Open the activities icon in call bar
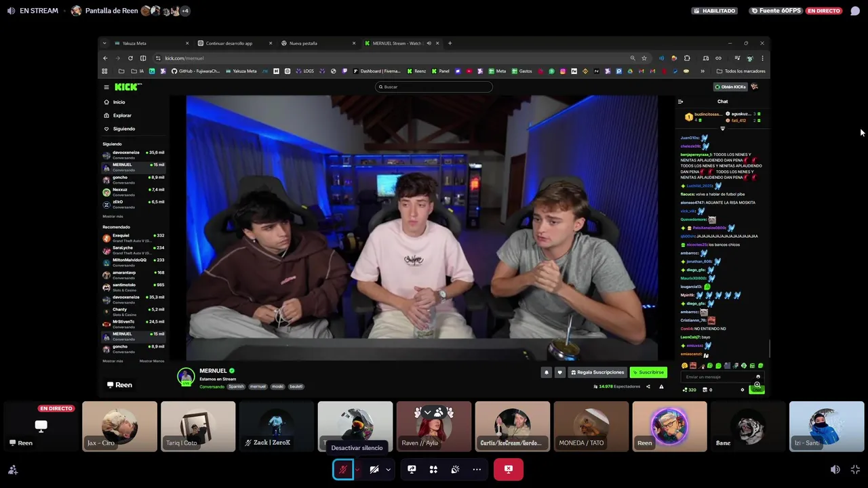The width and height of the screenshot is (868, 488). pyautogui.click(x=433, y=469)
